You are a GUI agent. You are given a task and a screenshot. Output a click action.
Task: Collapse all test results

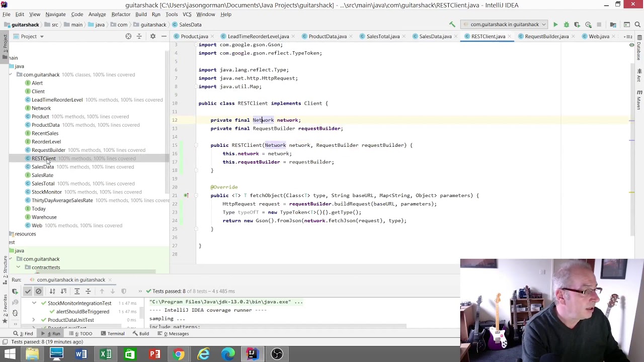tap(88, 291)
